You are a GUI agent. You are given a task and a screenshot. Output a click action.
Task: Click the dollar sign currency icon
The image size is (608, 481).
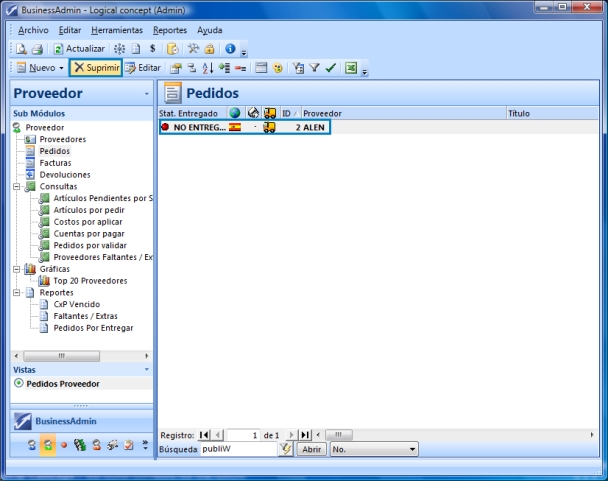point(152,48)
